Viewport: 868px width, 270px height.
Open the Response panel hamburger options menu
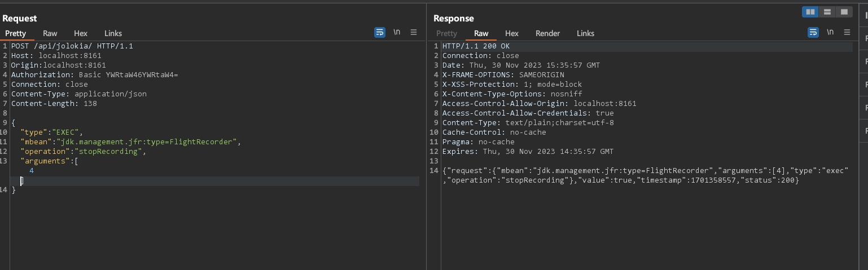(x=847, y=33)
